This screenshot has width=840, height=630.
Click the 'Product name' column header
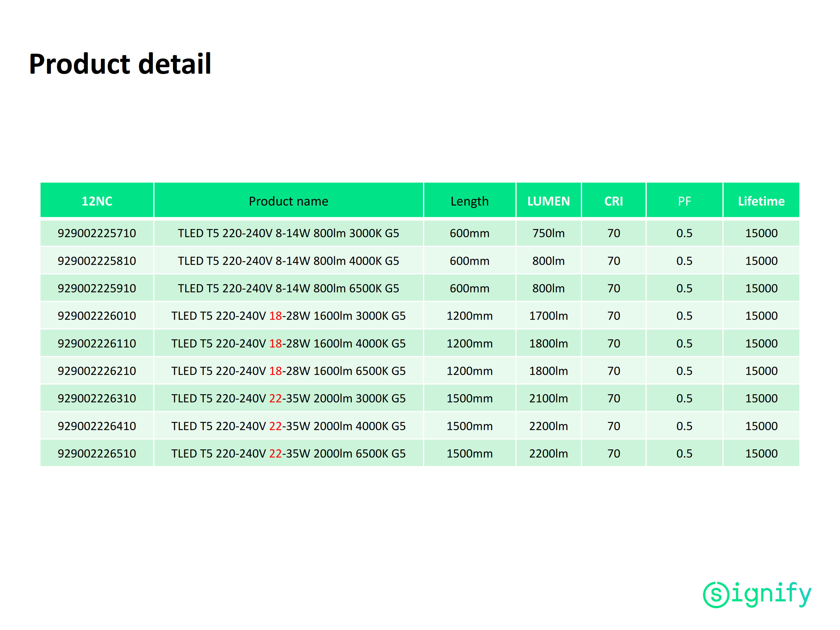[x=289, y=201]
